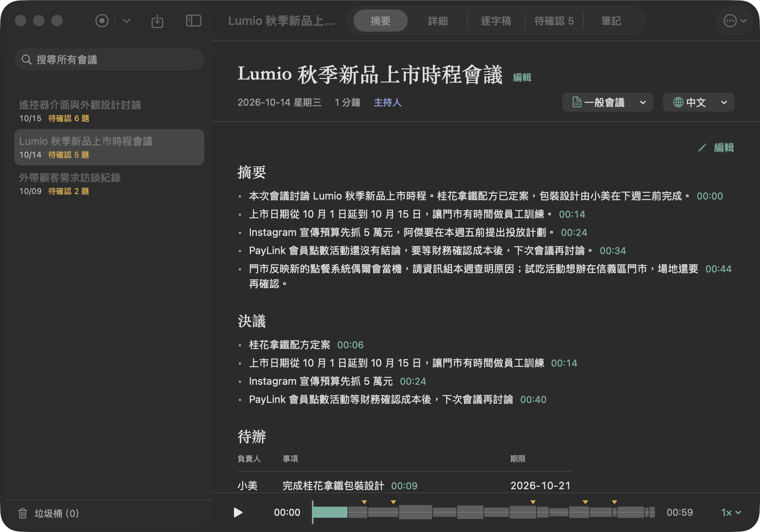The height and width of the screenshot is (532, 760).
Task: Open the 逐字稿 tab
Action: [496, 21]
